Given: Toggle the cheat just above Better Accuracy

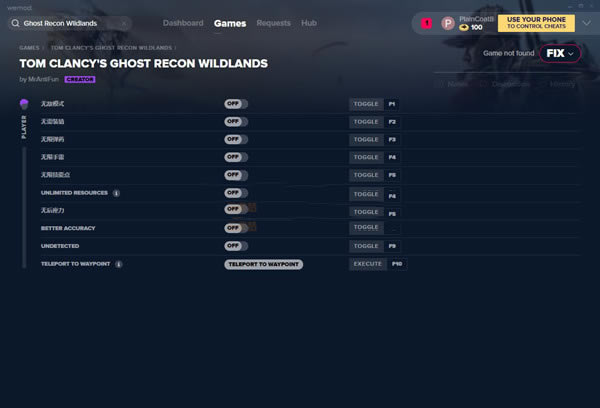Looking at the screenshot, I should point(236,209).
